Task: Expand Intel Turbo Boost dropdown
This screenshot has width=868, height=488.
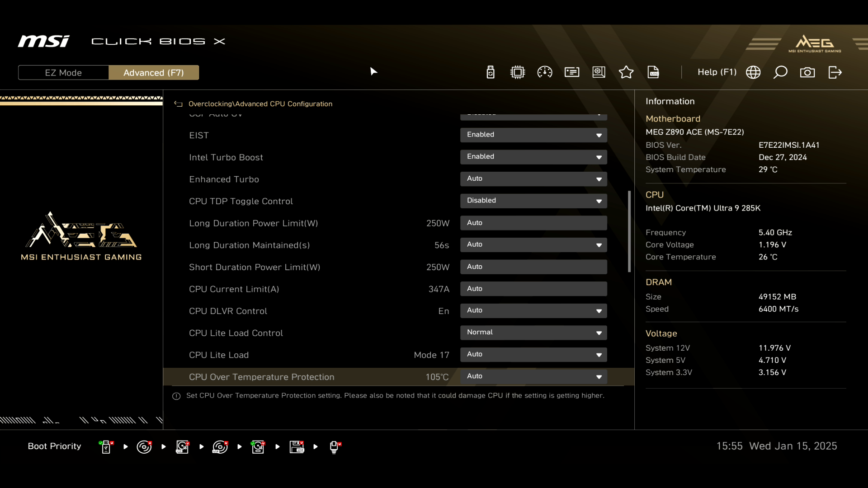Action: pyautogui.click(x=533, y=157)
